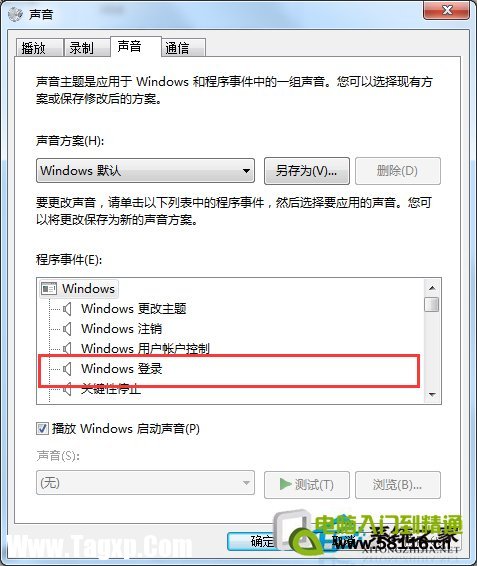
Task: Click the Windows category icon in events list
Action: (x=49, y=289)
